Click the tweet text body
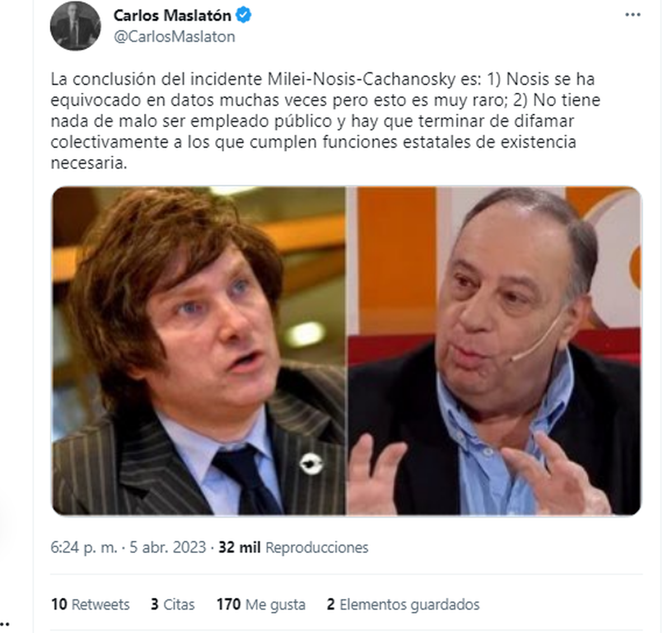Image resolution: width=672 pixels, height=633 pixels. 325,121
